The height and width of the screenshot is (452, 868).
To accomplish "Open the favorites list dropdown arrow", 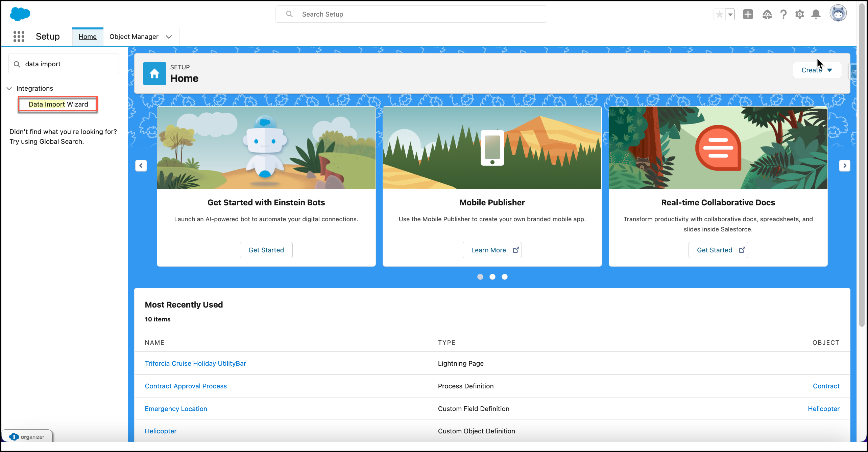I will point(730,14).
